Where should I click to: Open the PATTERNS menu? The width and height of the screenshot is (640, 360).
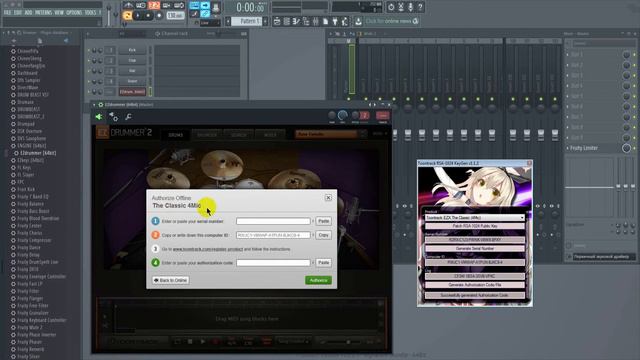[x=43, y=13]
